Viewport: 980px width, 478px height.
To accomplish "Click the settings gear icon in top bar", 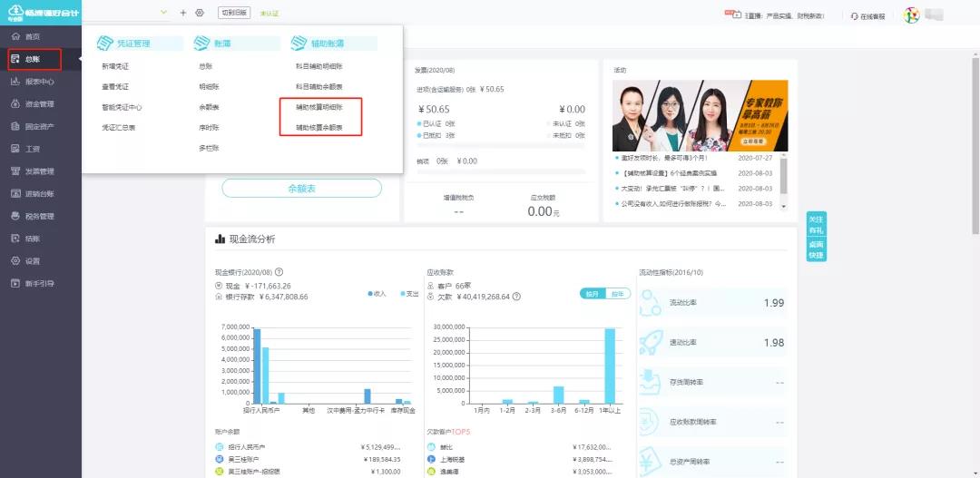I will pos(200,13).
